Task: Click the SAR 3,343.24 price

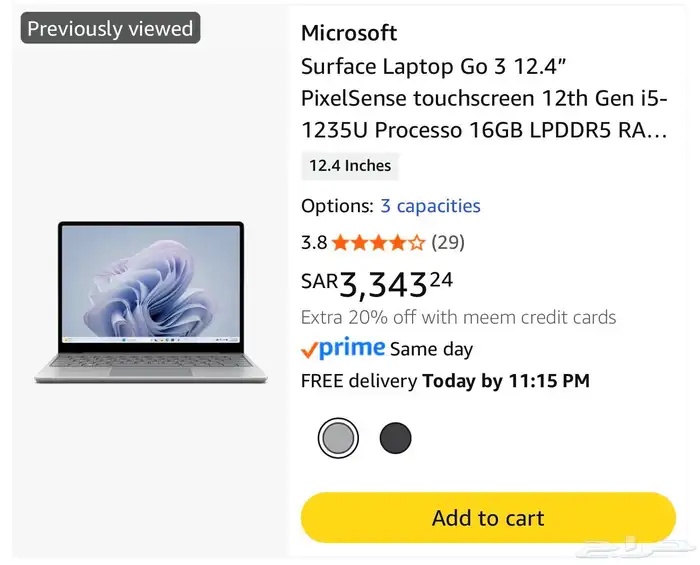Action: 377,284
